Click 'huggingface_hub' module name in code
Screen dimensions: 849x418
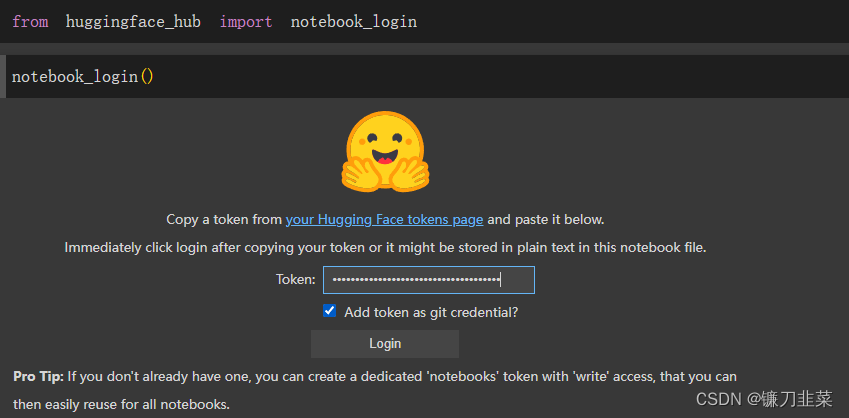click(133, 22)
